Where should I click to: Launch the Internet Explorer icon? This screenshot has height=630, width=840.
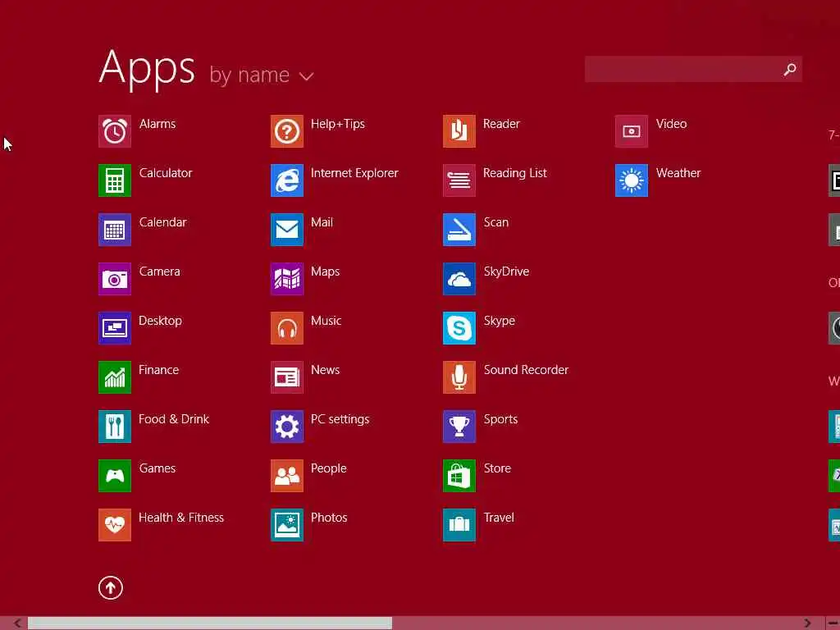[287, 180]
